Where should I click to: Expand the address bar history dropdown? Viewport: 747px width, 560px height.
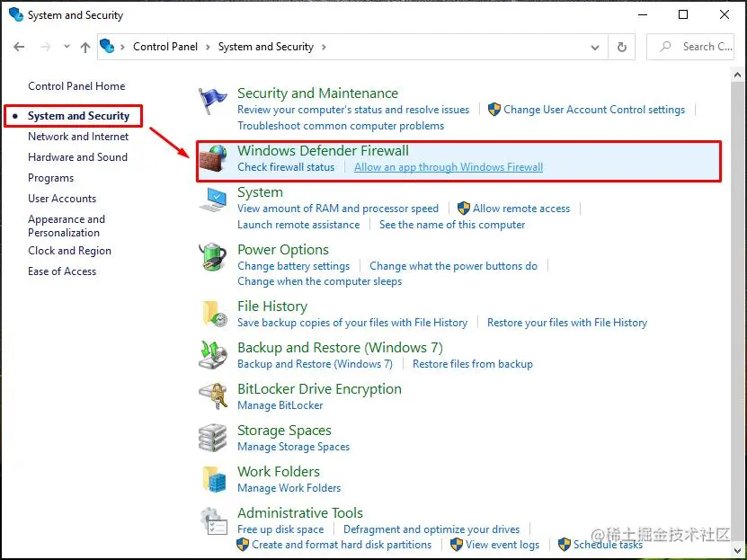pos(595,47)
